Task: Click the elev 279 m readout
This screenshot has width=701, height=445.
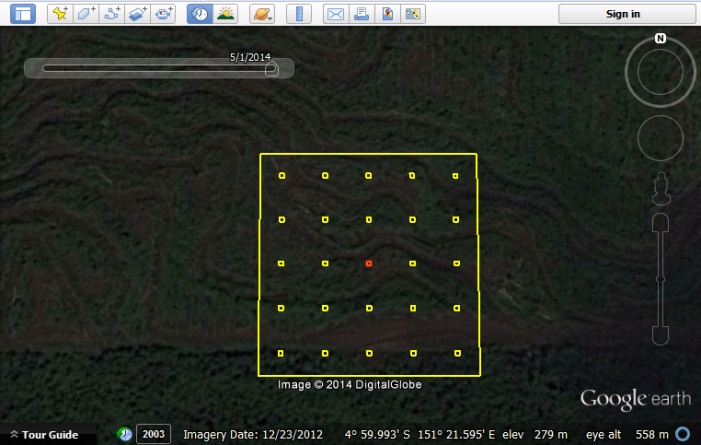Action: pyautogui.click(x=535, y=435)
